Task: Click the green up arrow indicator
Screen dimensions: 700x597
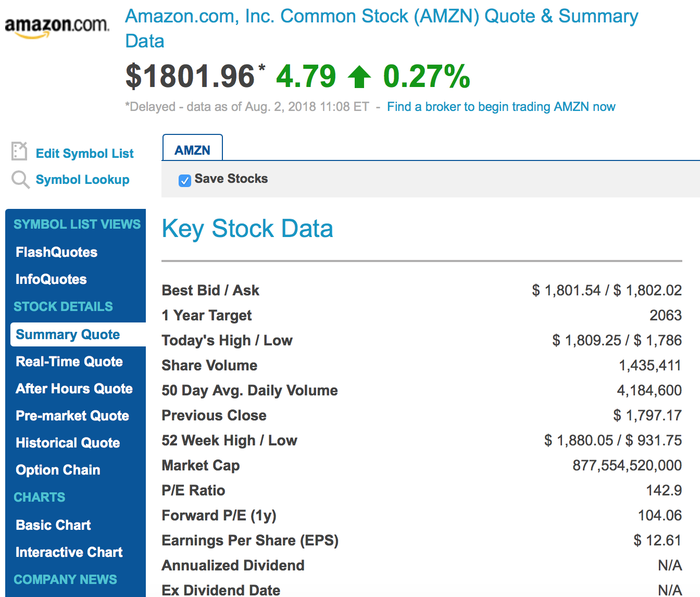Action: click(x=359, y=77)
